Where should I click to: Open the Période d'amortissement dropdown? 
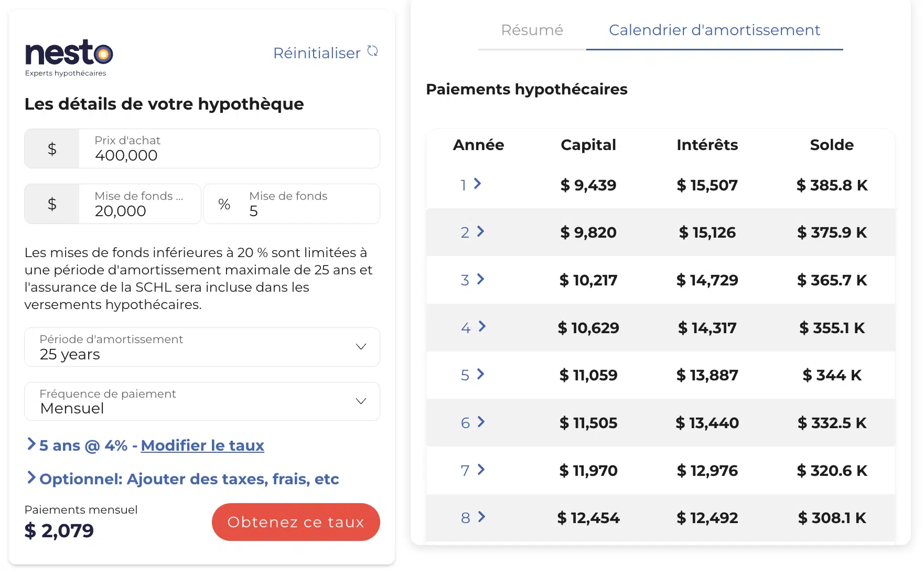202,347
